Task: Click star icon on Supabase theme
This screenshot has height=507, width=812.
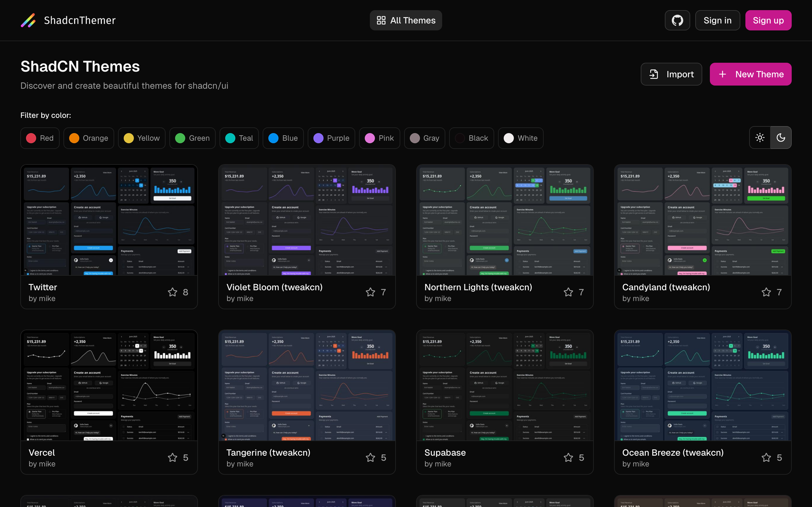Action: 568,457
